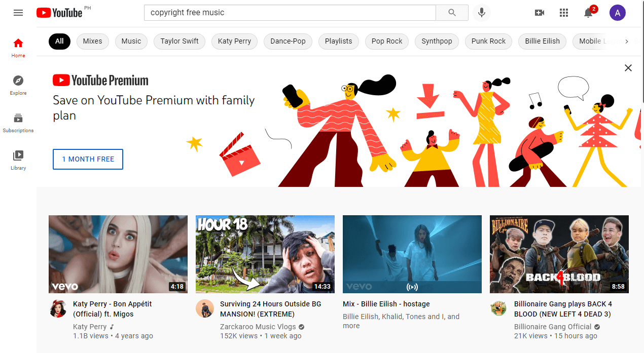Select the Taylor Swift filter chip
This screenshot has width=644, height=353.
180,41
